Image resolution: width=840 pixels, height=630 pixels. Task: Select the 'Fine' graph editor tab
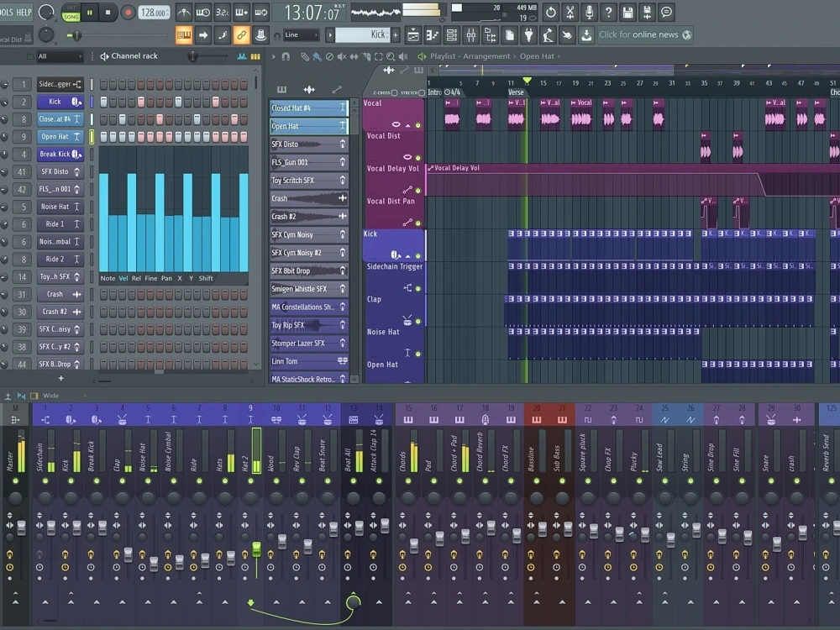tap(151, 279)
